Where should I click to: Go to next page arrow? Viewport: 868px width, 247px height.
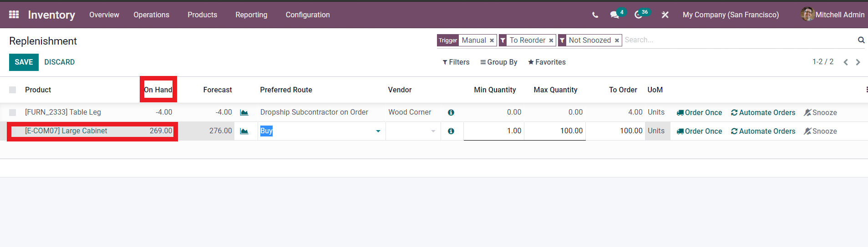[x=858, y=62]
